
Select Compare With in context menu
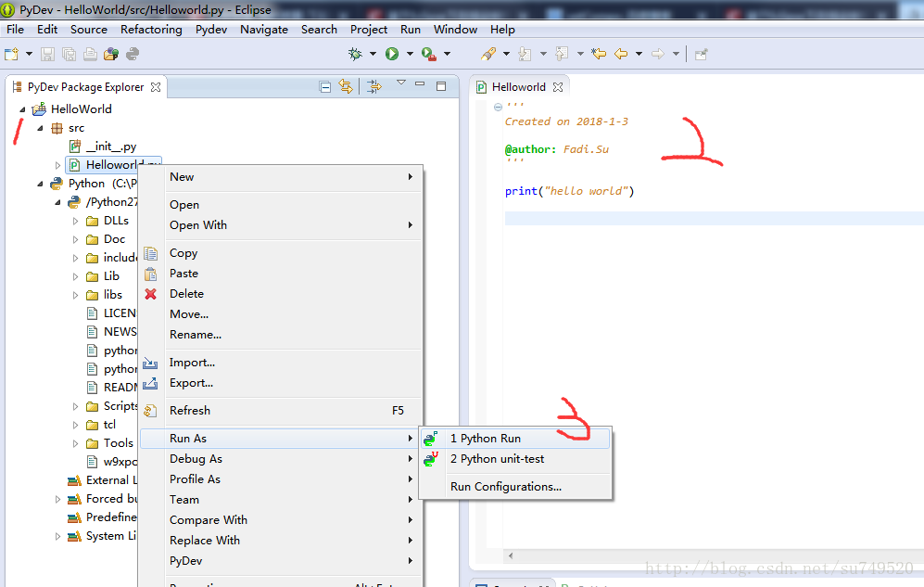281,520
